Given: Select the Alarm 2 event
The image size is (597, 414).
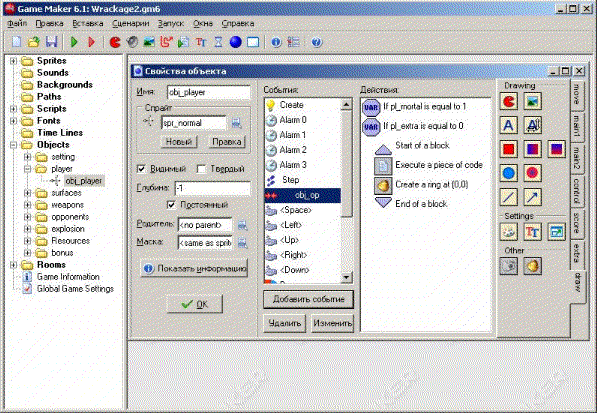Looking at the screenshot, I should 303,150.
